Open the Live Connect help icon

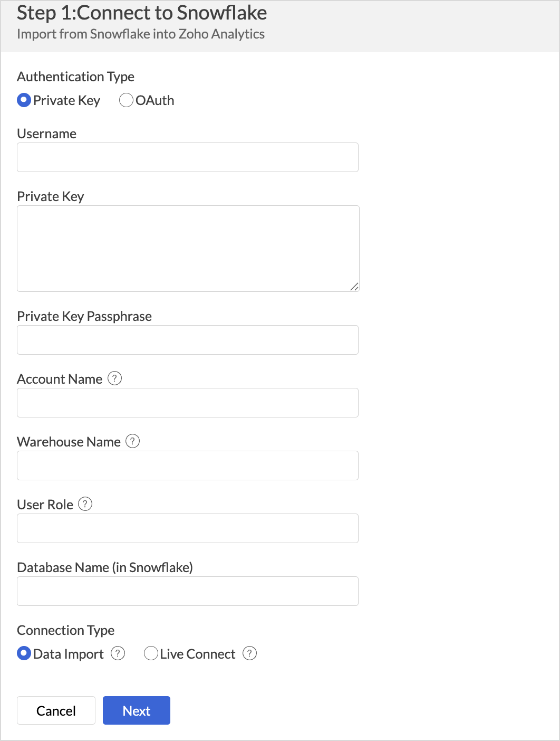tap(249, 653)
